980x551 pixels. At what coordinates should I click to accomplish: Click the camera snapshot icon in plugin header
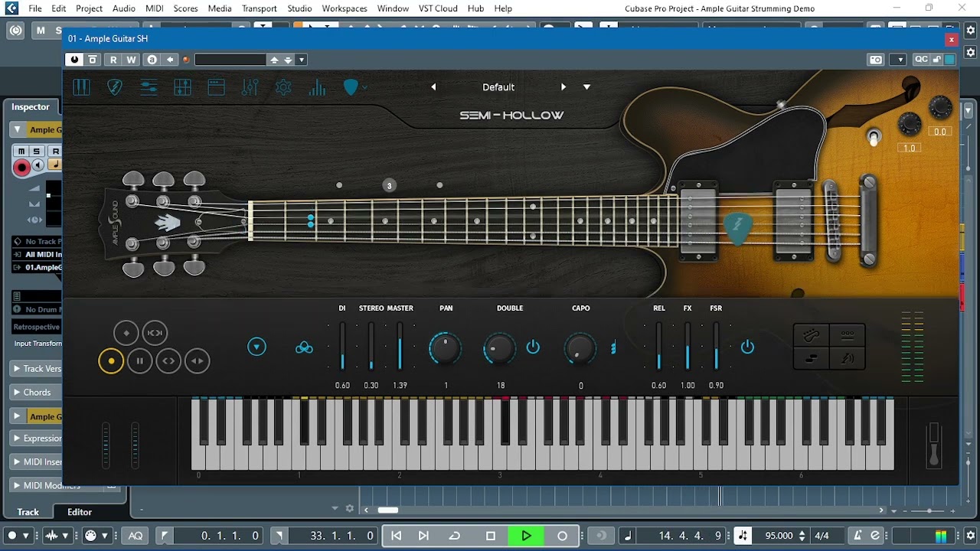pyautogui.click(x=876, y=60)
